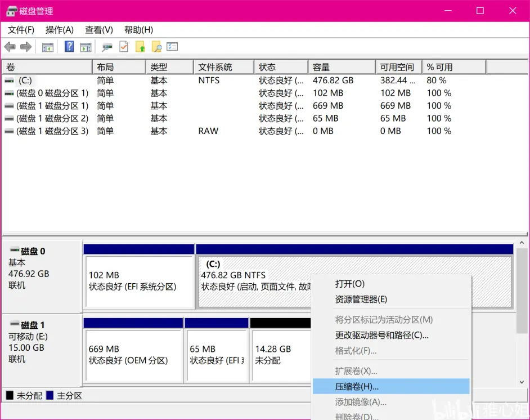Open the 文件(F) menu
The image size is (530, 420).
[x=21, y=30]
